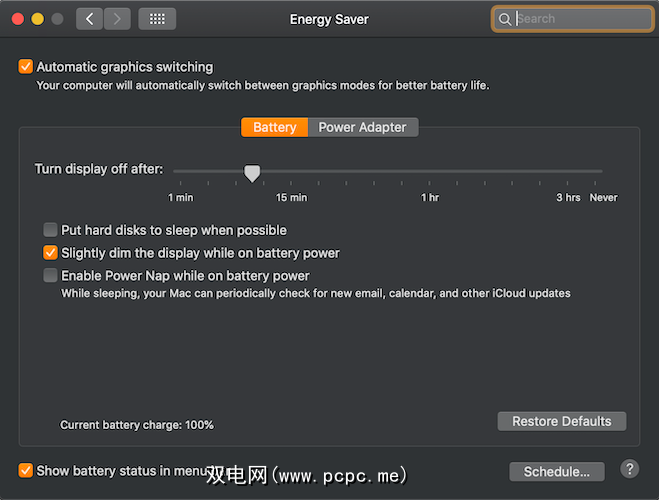659x500 pixels.
Task: Click the Restore Defaults button
Action: (561, 421)
